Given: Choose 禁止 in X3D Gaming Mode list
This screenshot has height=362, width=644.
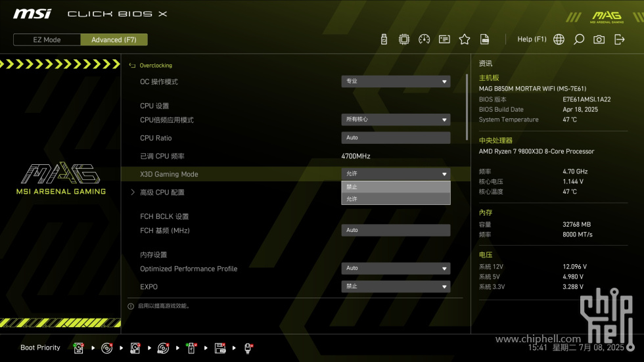Looking at the screenshot, I should tap(396, 187).
